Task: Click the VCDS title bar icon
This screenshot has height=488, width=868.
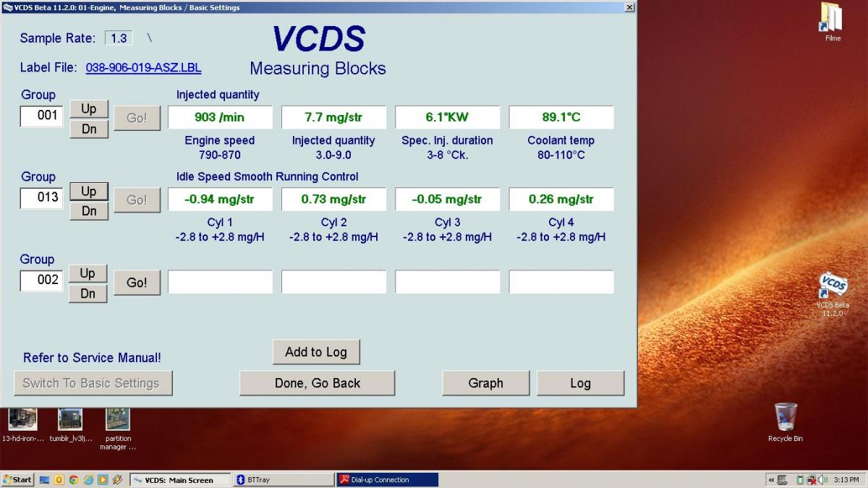Action: (x=7, y=7)
